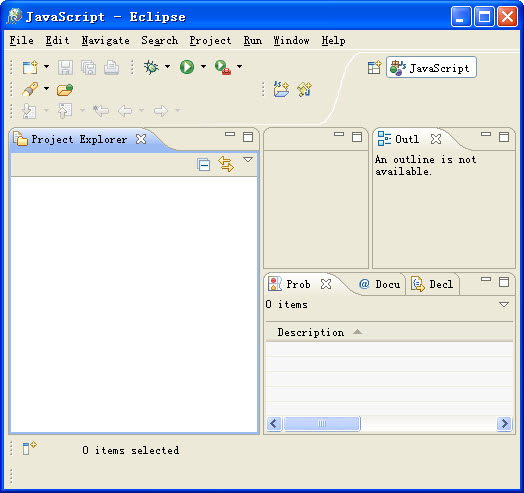The height and width of the screenshot is (493, 524).
Task: Switch to the Declaration tab
Action: (432, 284)
